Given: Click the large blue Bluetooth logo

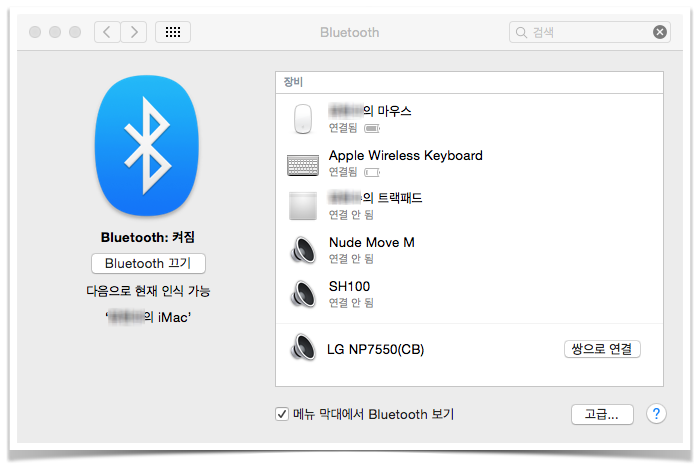Looking at the screenshot, I should (147, 146).
